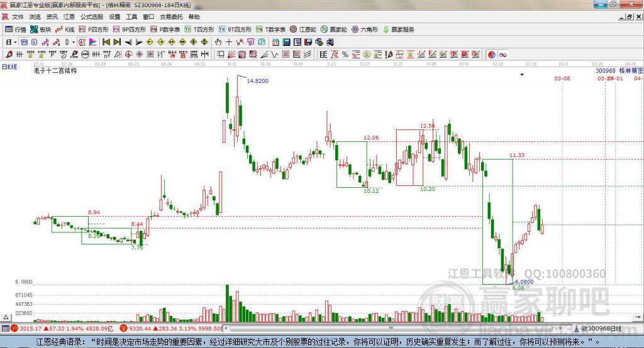The width and height of the screenshot is (644, 348).
Task: Open the 窗口 menu
Action: pyautogui.click(x=148, y=17)
